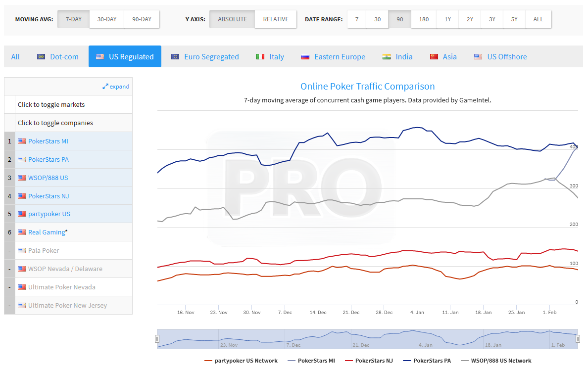Click the US flag beside PokerStars PA
The height and width of the screenshot is (369, 588).
click(x=22, y=160)
